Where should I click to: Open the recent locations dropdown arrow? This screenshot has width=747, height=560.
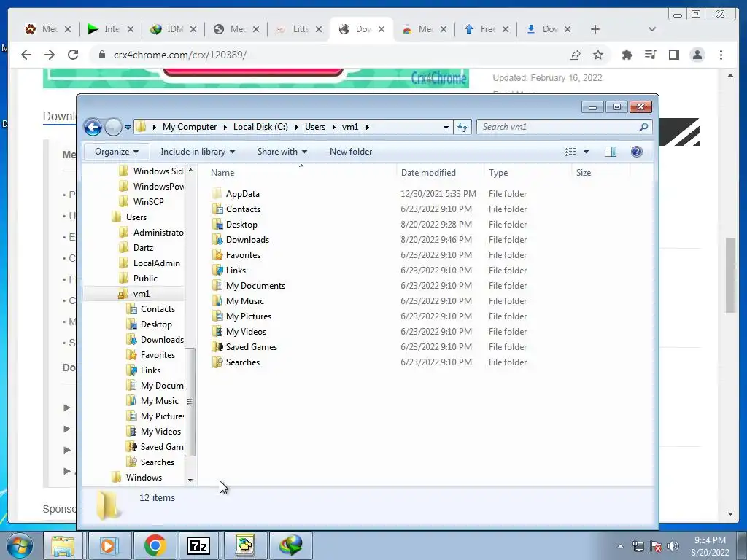(128, 127)
